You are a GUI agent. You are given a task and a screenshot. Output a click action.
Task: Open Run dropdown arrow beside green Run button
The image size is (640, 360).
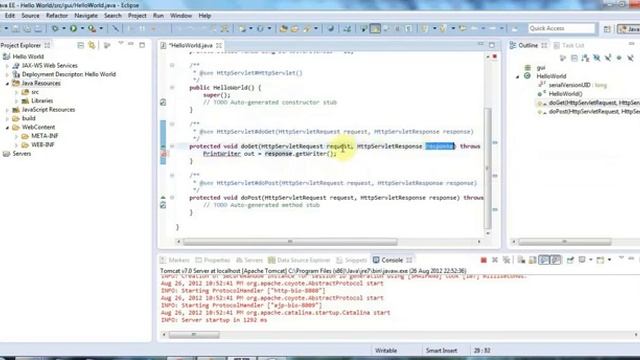(x=82, y=29)
